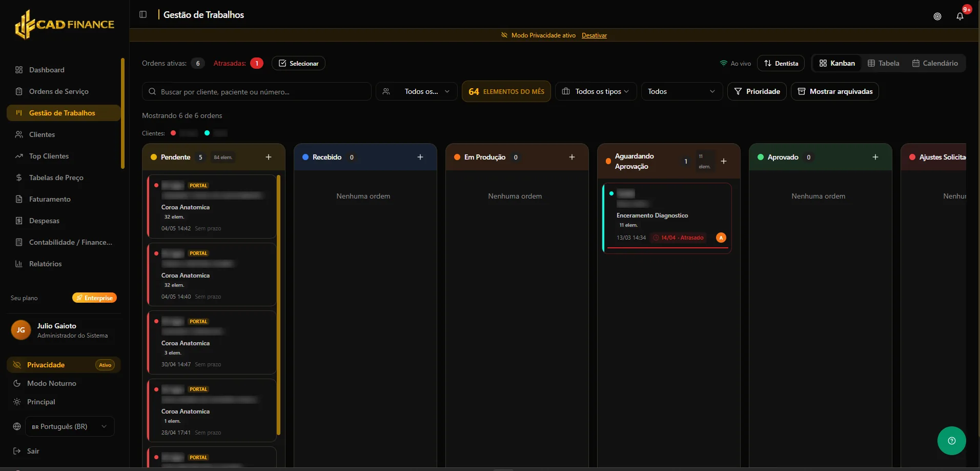Viewport: 980px width, 471px height.
Task: Open Top Clientes section
Action: pyautogui.click(x=64, y=156)
